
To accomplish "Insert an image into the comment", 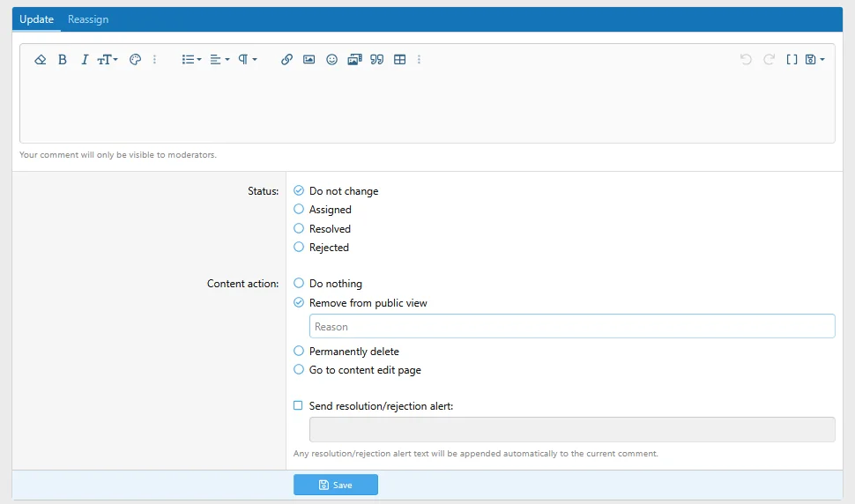I will (309, 60).
